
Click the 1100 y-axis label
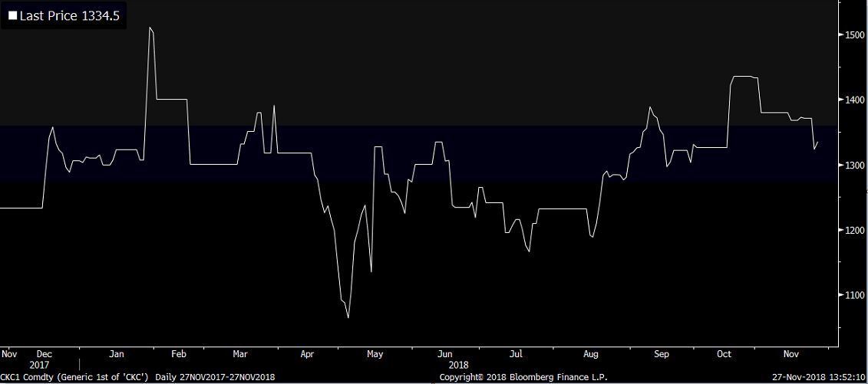pyautogui.click(x=855, y=295)
